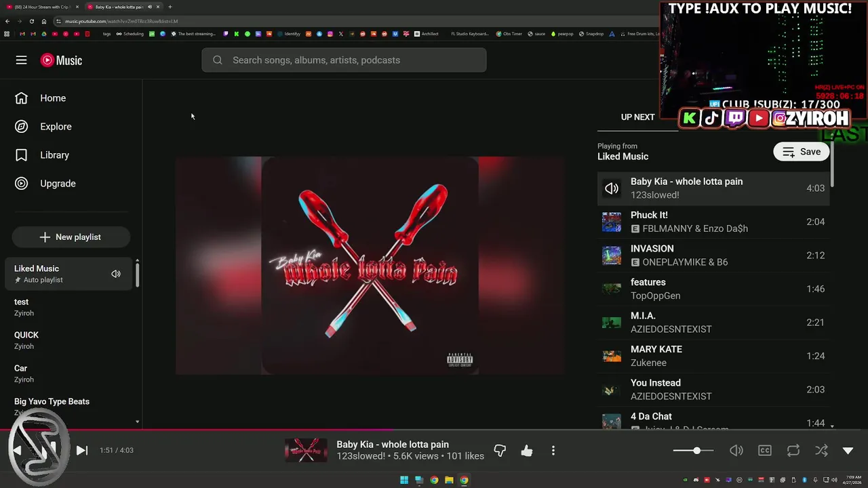The image size is (868, 488).
Task: Click the sidebar playlist scrollbar
Action: pyautogui.click(x=138, y=274)
